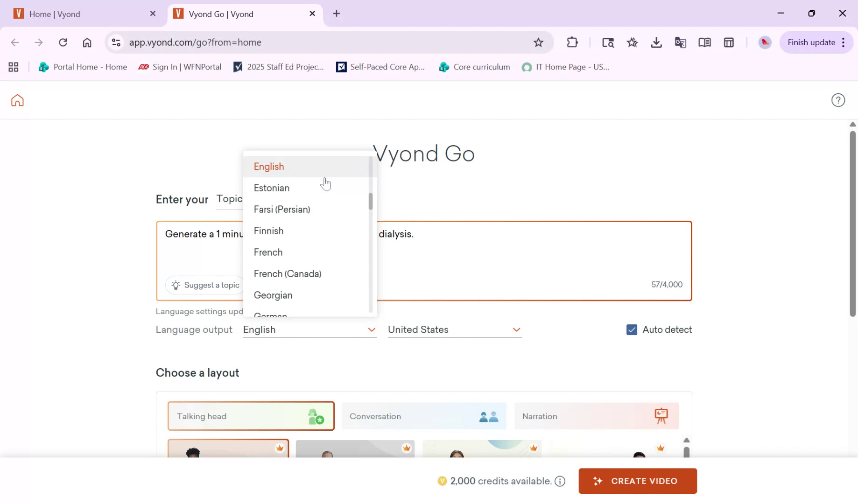Click the help question mark icon
Viewport: 858px width, 504px height.
838,100
